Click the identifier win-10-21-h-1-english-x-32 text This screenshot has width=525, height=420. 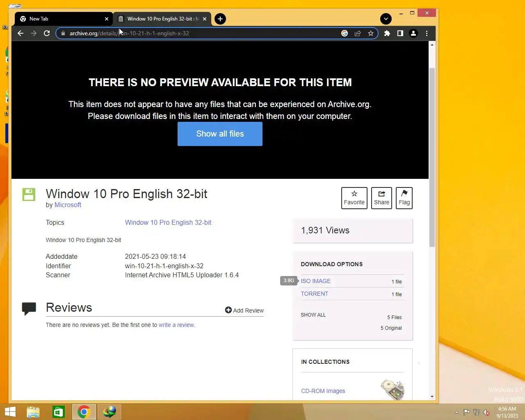point(164,266)
